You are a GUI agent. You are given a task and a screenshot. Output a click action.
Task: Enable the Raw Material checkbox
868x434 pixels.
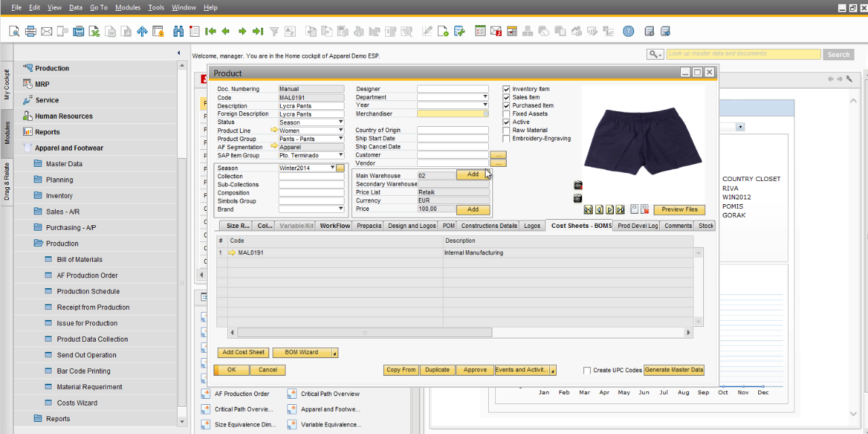506,130
